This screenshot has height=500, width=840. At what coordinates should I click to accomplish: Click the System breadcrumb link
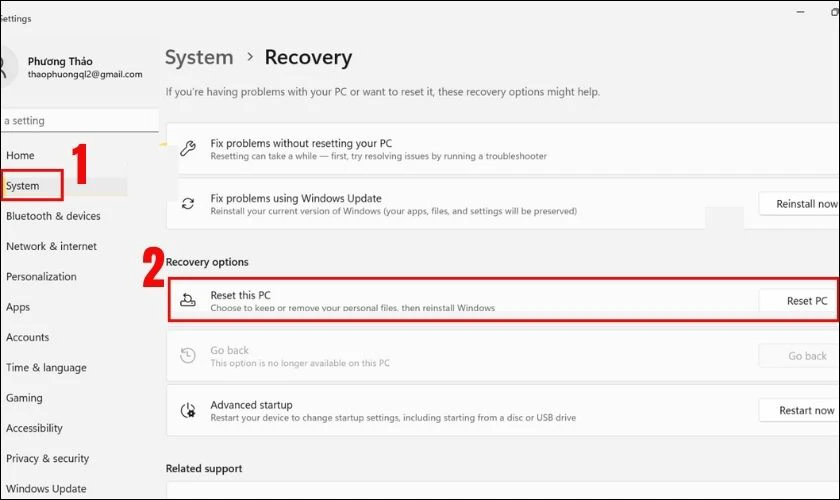[x=199, y=58]
